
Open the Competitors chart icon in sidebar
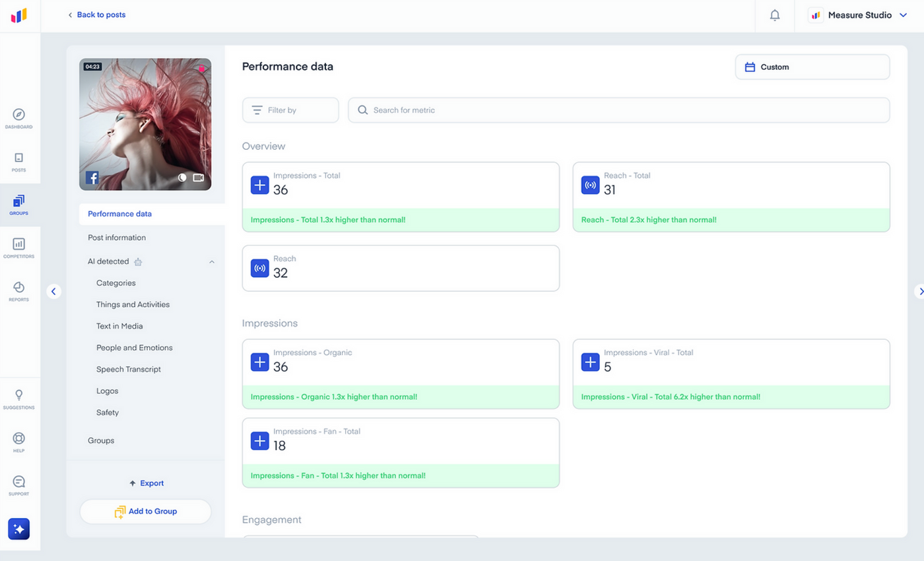click(x=19, y=244)
